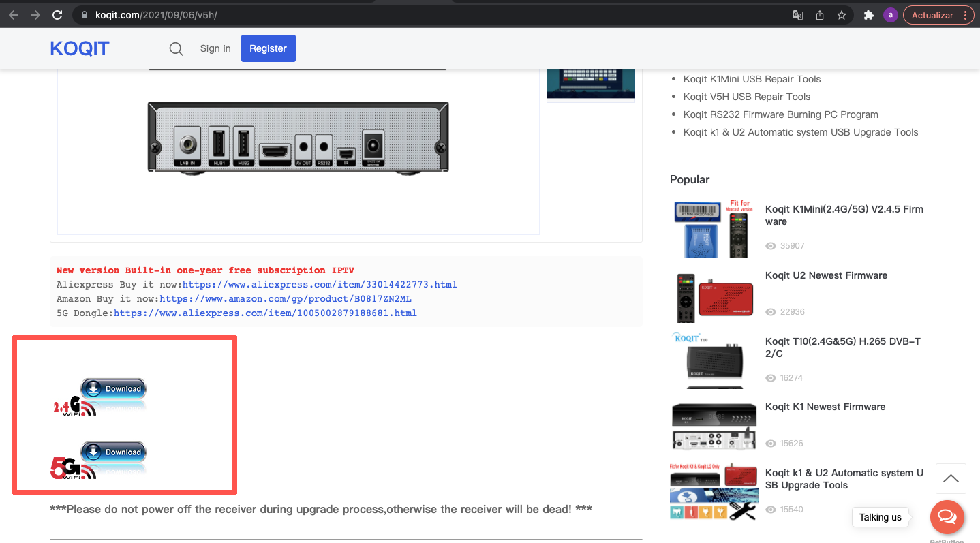Screen dimensions: 980x543
Task: Open Koqit V5H USB Repair Tools link
Action: [747, 97]
